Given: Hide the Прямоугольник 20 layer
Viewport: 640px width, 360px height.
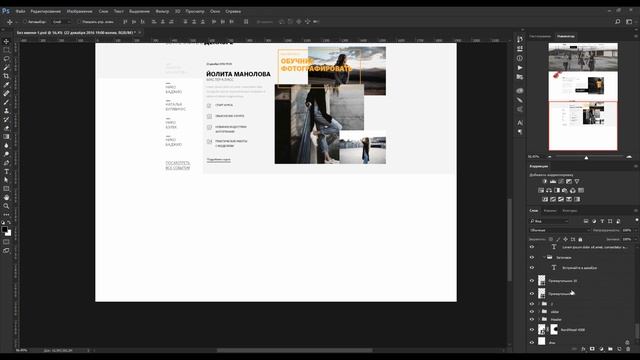Looking at the screenshot, I should (532, 281).
